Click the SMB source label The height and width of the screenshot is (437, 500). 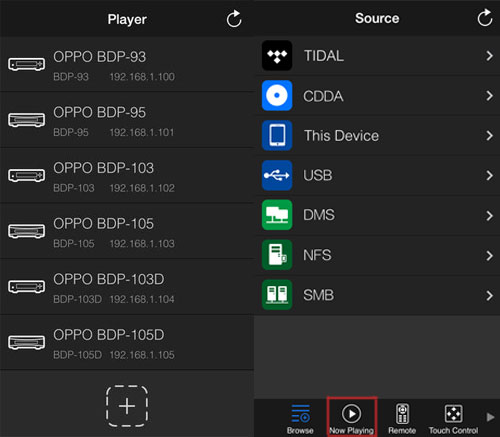(x=318, y=295)
